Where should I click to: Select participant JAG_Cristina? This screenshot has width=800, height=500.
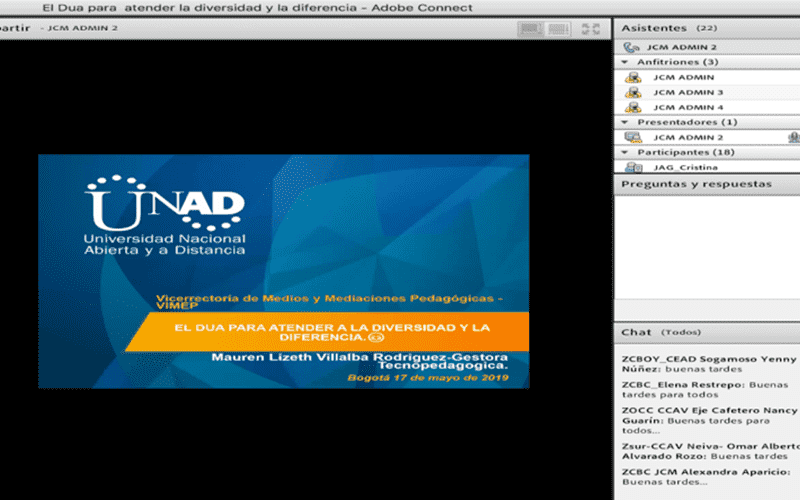(x=707, y=167)
